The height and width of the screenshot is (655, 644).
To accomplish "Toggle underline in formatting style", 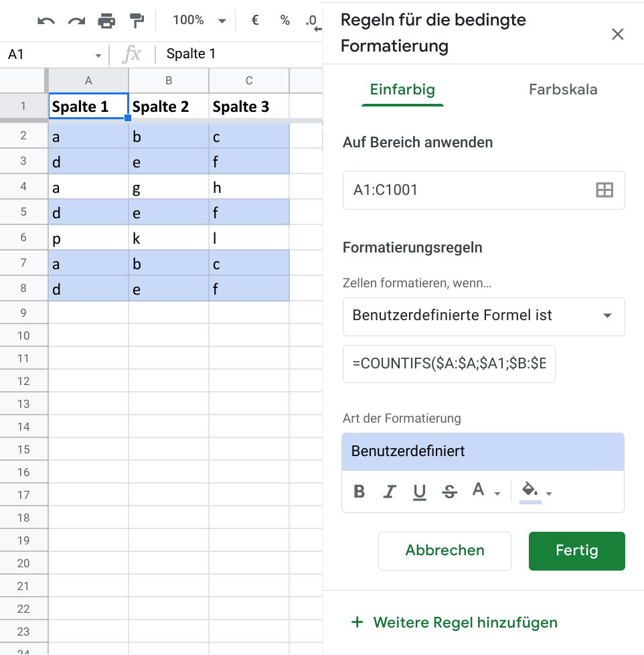I will pos(419,492).
